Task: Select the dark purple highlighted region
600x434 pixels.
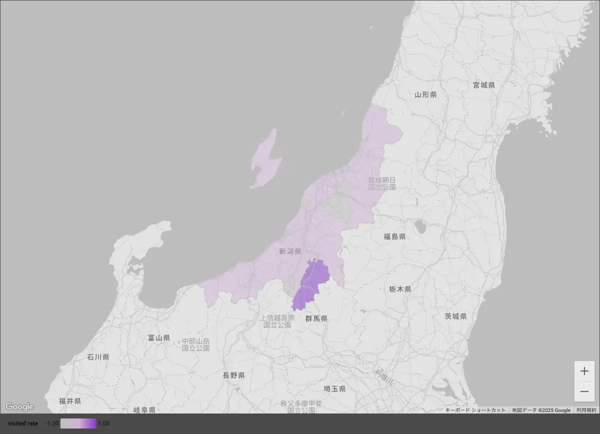Action: click(x=311, y=285)
